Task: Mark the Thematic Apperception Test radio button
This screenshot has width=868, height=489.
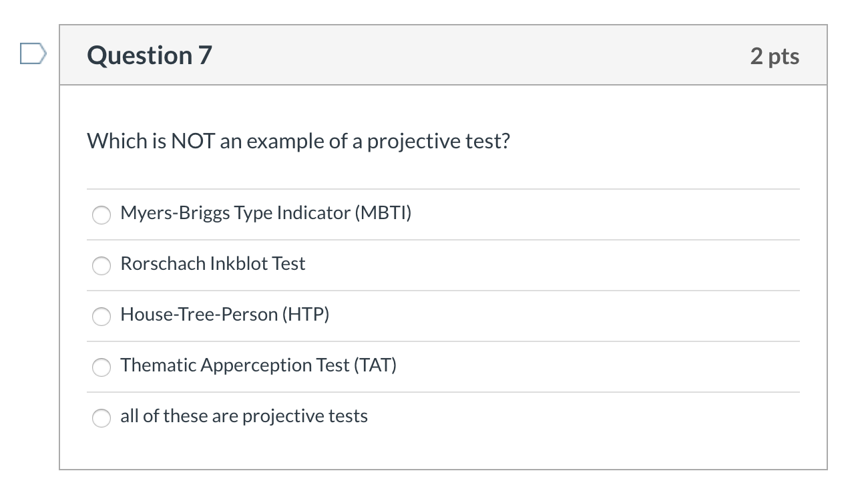Action: click(101, 367)
